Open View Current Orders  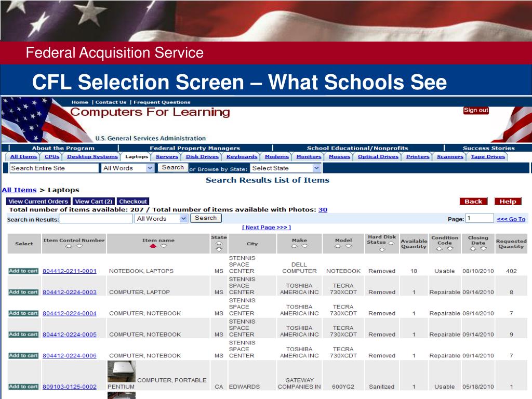tap(38, 202)
